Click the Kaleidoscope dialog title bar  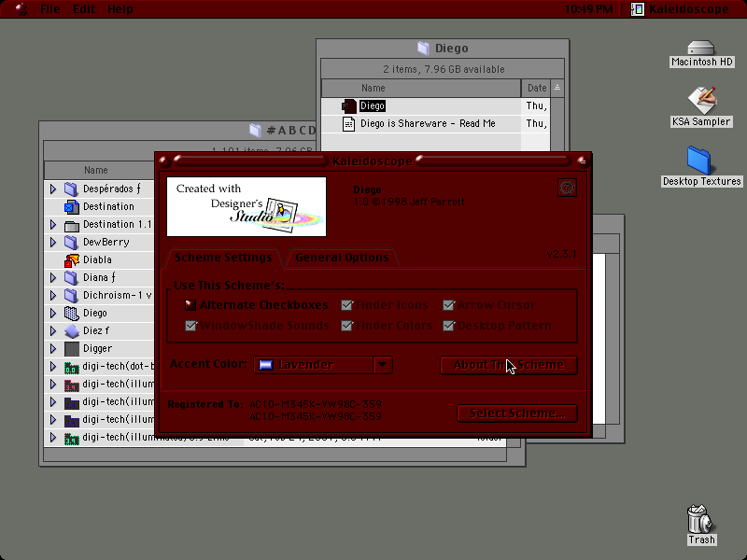[373, 161]
